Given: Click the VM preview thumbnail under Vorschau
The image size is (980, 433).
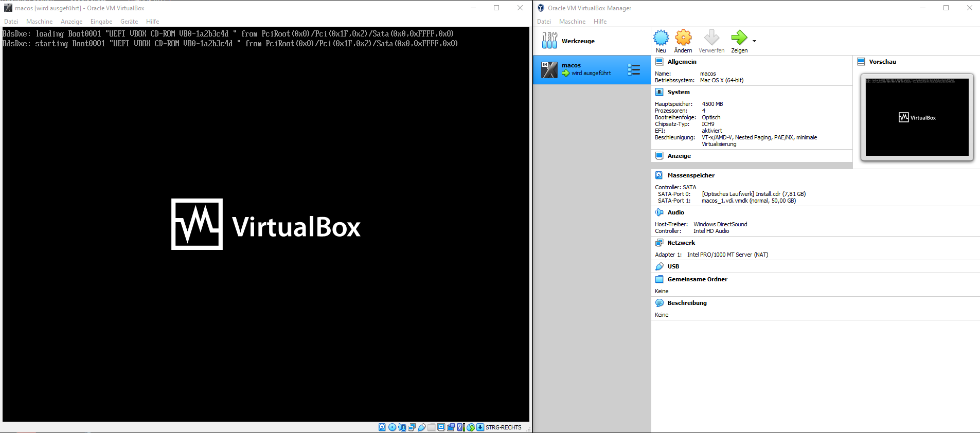Looking at the screenshot, I should coord(917,117).
